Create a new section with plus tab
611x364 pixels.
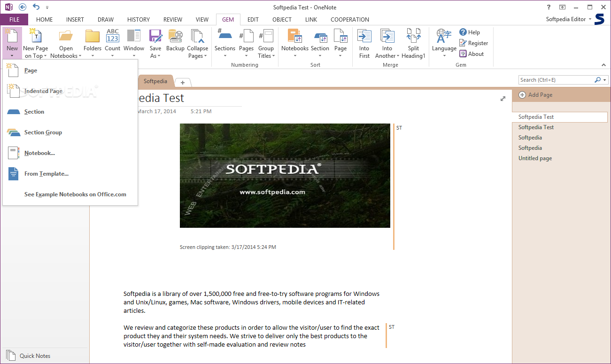183,83
